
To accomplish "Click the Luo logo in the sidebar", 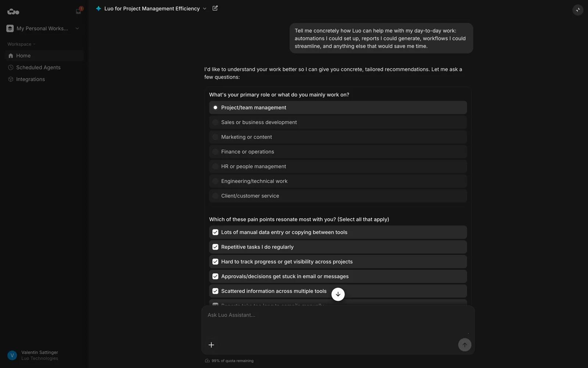I will 13,12.
